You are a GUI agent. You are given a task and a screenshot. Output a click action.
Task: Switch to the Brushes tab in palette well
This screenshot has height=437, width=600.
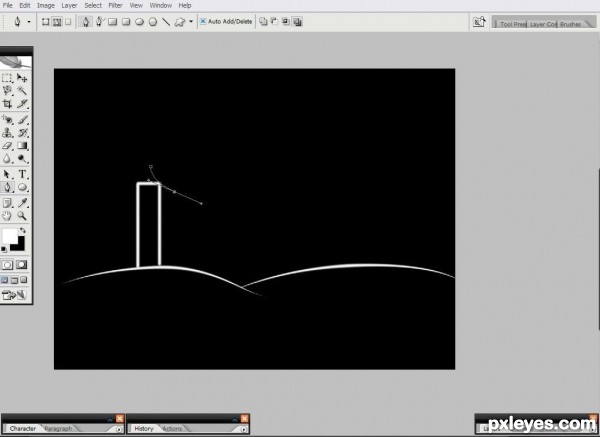[x=571, y=24]
